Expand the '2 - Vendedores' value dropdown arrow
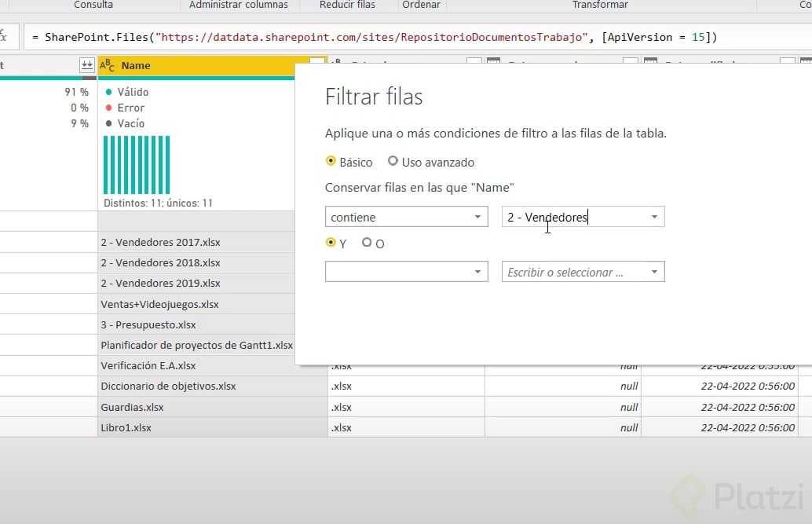Screen dimensions: 812x524 [654, 217]
